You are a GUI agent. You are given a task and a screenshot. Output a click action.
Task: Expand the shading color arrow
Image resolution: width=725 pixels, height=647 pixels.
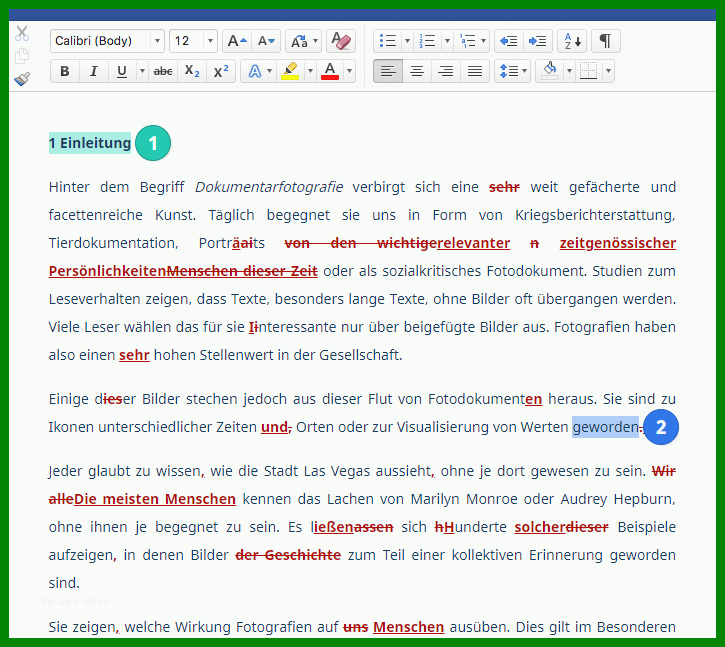coord(570,71)
